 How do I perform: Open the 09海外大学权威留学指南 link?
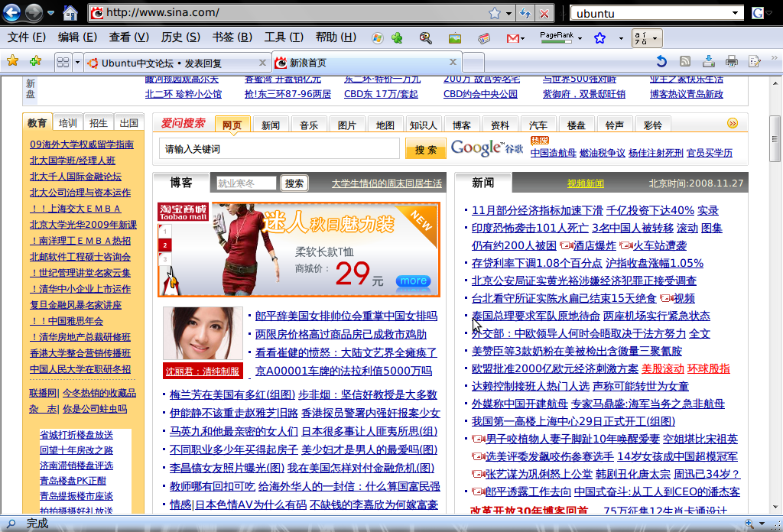tap(81, 144)
